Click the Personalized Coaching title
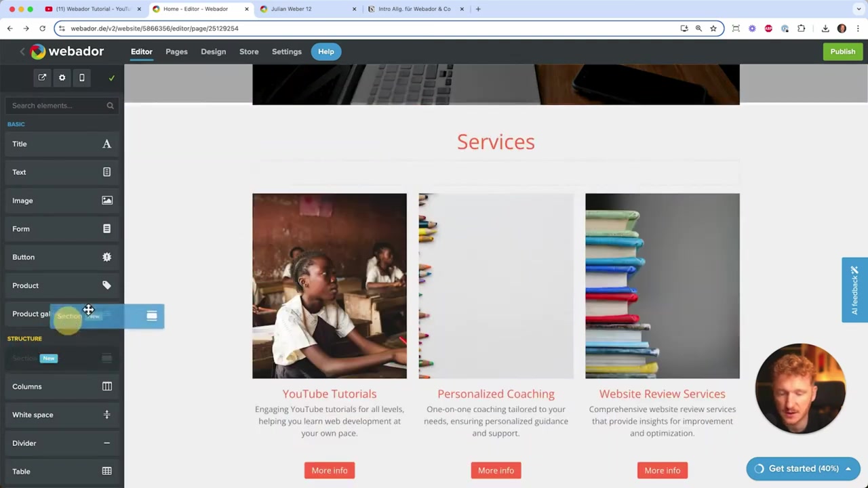Screen dimensions: 868x488 tap(496, 394)
